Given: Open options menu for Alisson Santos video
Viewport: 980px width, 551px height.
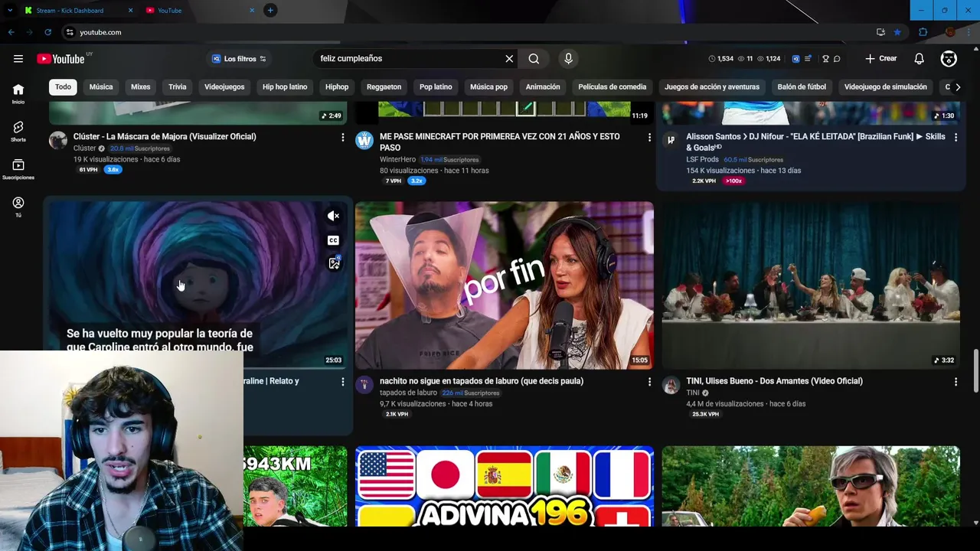Looking at the screenshot, I should pos(955,137).
